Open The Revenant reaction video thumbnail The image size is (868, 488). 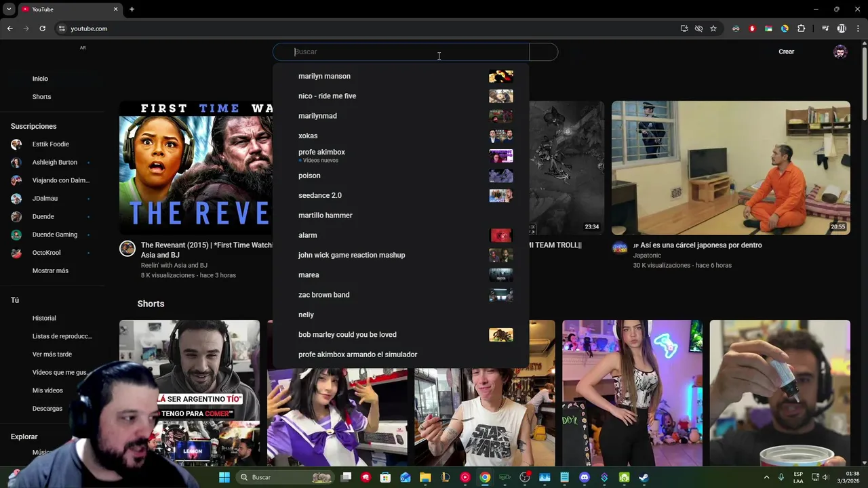point(196,167)
